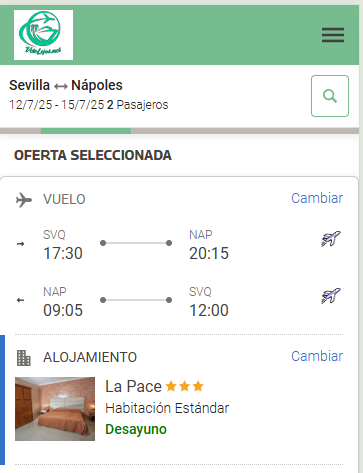Change the selected flight via Cambiar
The image size is (363, 473).
[x=317, y=198]
